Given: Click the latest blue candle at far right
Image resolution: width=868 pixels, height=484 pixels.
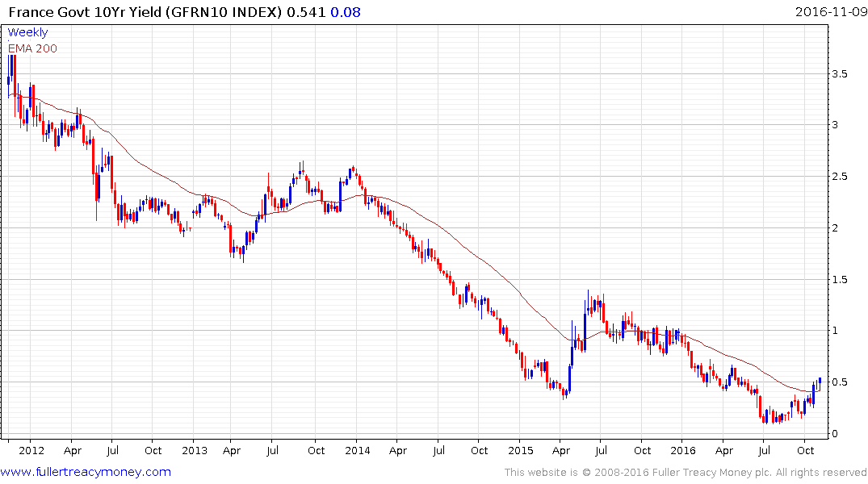Looking at the screenshot, I should tap(820, 381).
